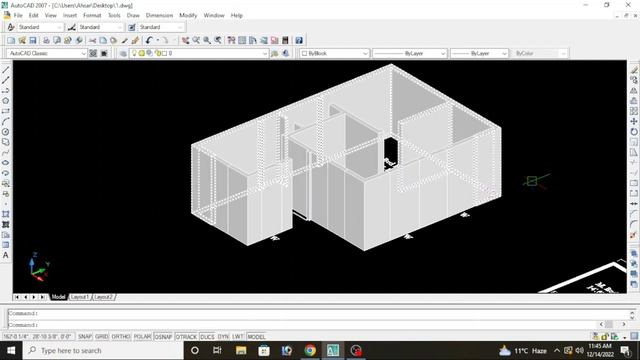Screen dimensions: 640x360
Task: Open the ByBlock color dropdown
Action: [334, 53]
